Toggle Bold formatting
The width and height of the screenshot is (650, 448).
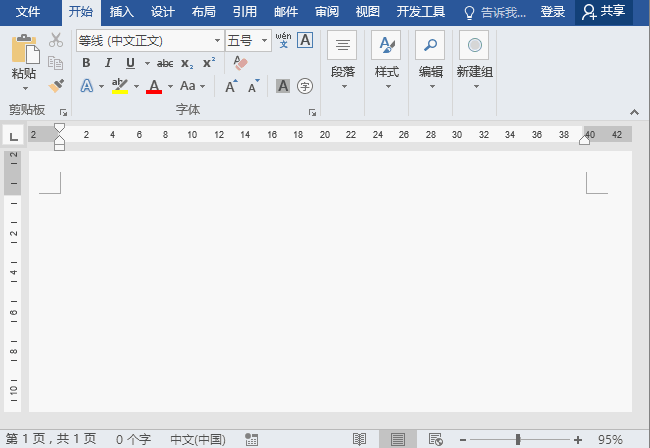[86, 63]
